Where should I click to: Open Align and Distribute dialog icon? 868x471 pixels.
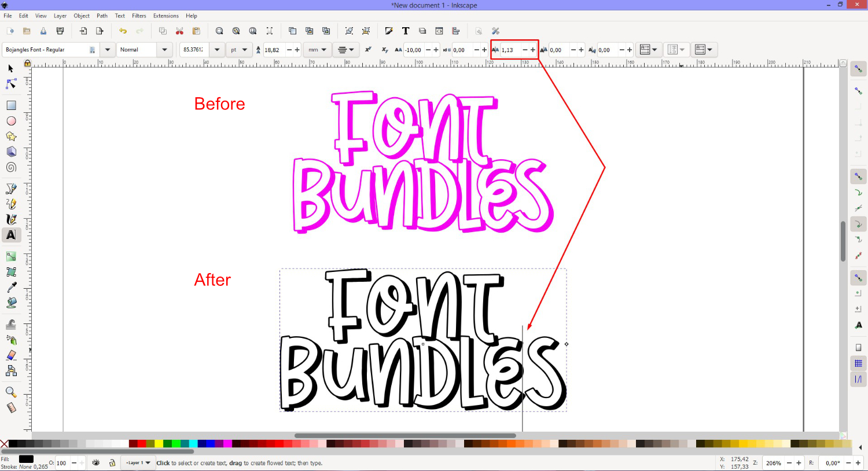pos(456,31)
